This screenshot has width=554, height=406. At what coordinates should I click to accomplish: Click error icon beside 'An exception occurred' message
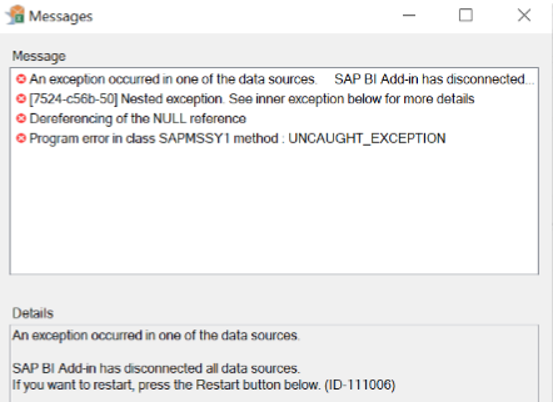(x=21, y=79)
